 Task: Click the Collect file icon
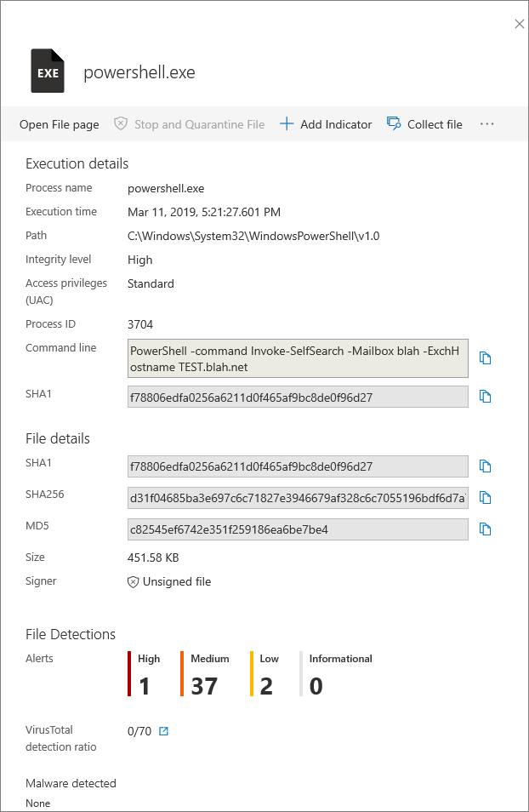[x=394, y=123]
